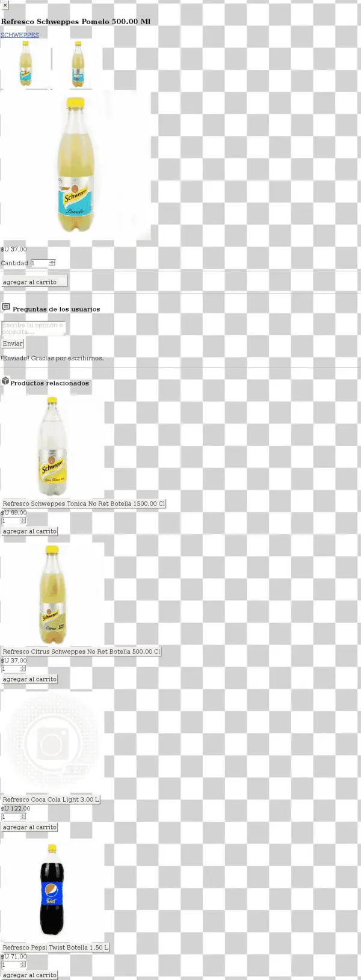Add Coca Cola Light to cart
Viewport: 361px width, 980px height.
[x=29, y=827]
